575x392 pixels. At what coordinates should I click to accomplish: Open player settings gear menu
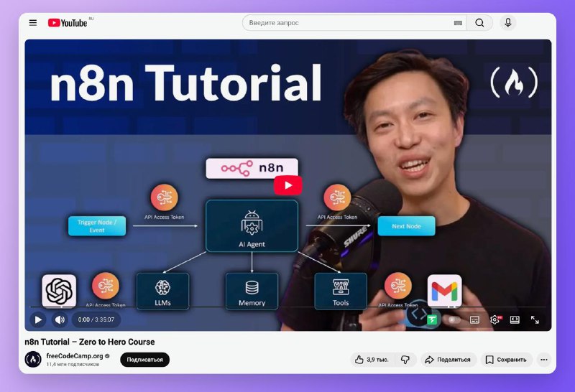point(494,319)
